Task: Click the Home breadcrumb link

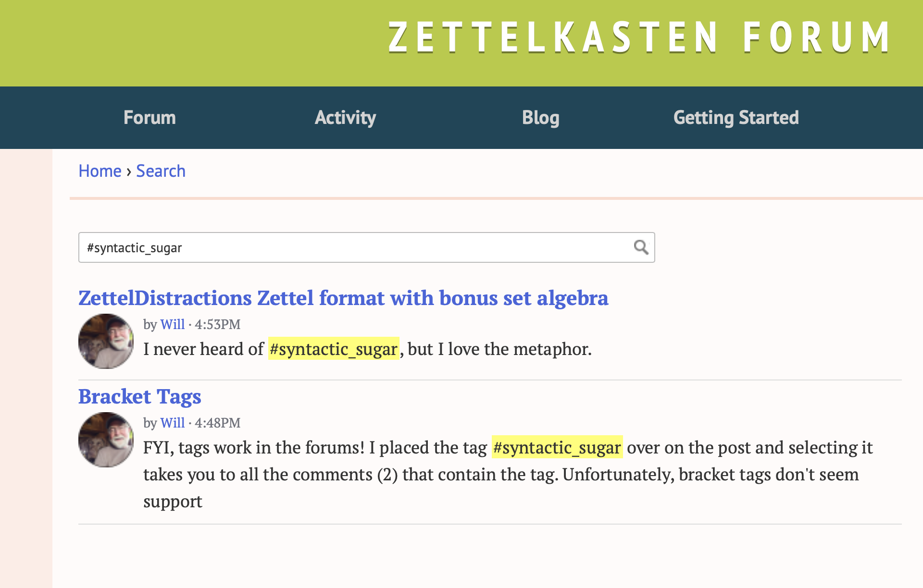Action: [x=100, y=171]
